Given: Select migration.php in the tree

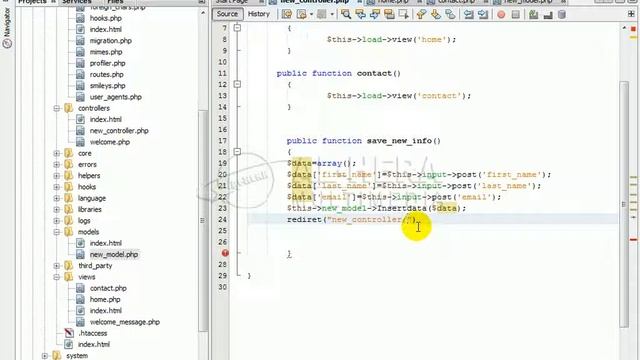Looking at the screenshot, I should pos(111,41).
